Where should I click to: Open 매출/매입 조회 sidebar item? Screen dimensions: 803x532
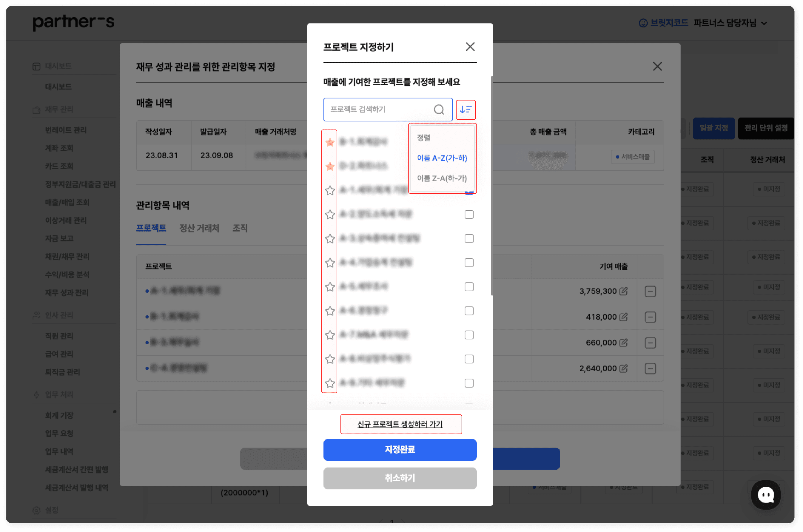click(67, 202)
